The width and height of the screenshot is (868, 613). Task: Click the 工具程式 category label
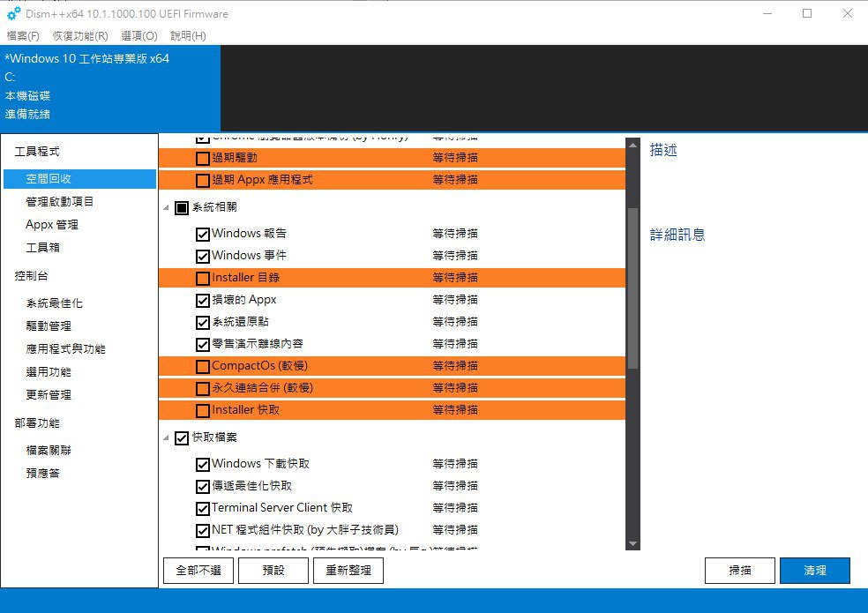[x=37, y=151]
